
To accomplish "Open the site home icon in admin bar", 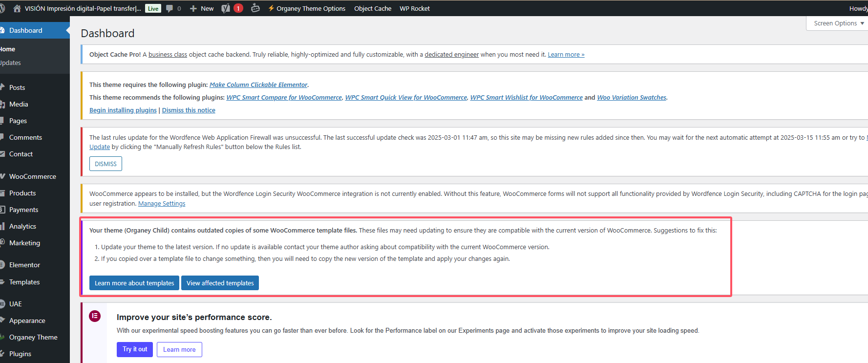I will click(x=17, y=8).
